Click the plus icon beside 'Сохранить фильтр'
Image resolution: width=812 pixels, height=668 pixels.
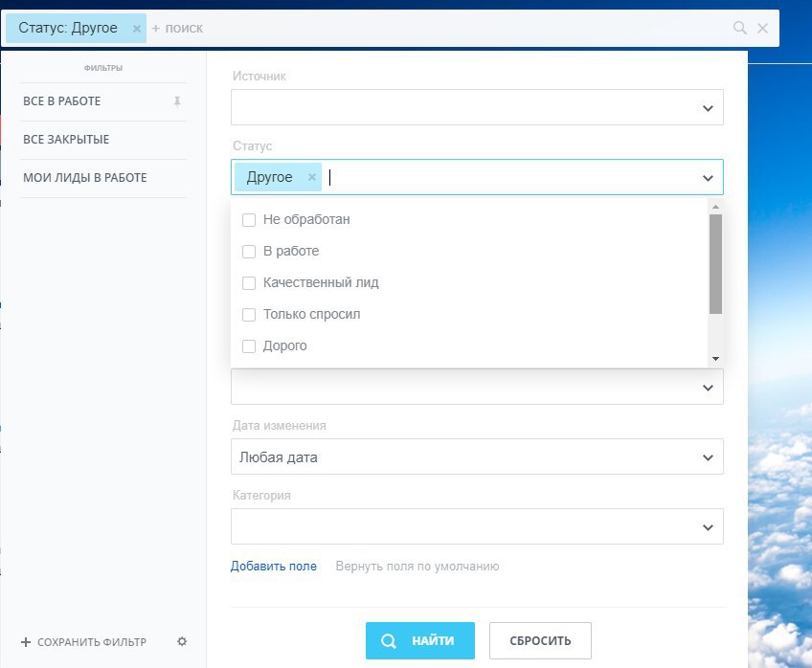click(26, 642)
